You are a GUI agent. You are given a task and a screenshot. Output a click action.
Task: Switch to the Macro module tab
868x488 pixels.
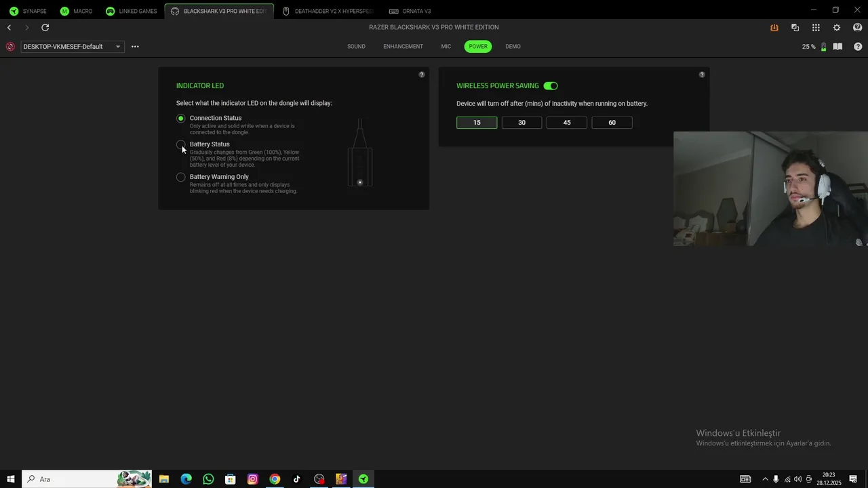click(x=76, y=11)
